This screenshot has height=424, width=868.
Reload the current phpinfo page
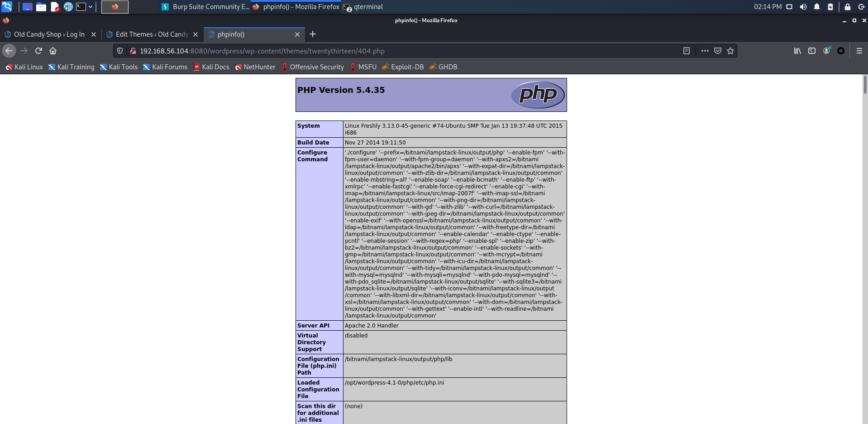38,51
